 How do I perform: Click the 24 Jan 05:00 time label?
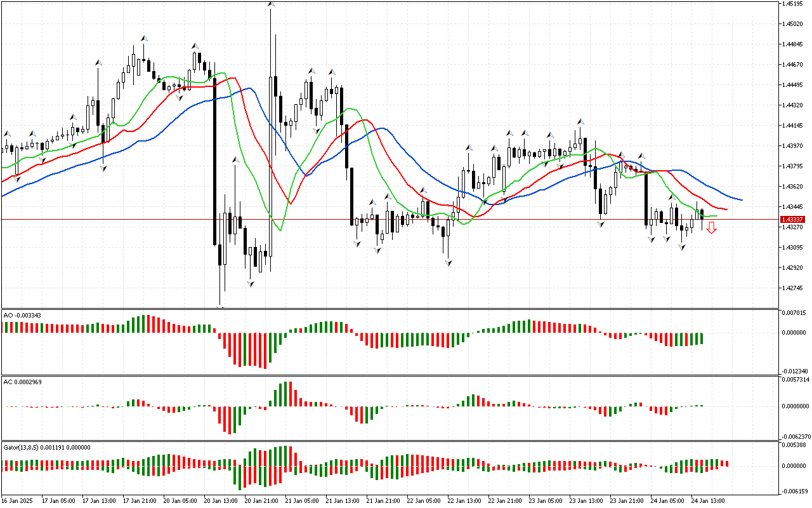[668, 500]
